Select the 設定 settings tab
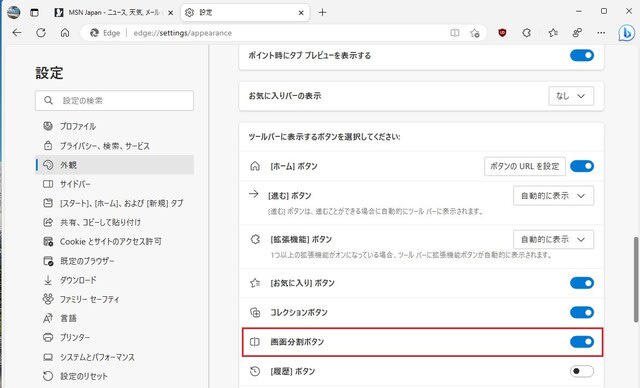The image size is (640, 388). (245, 13)
